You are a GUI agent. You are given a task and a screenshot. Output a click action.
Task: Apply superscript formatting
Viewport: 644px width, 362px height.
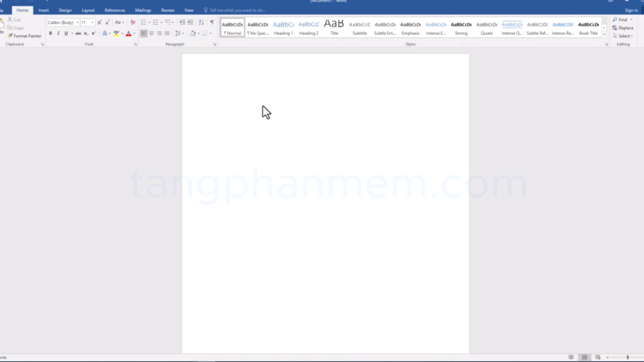[x=94, y=33]
